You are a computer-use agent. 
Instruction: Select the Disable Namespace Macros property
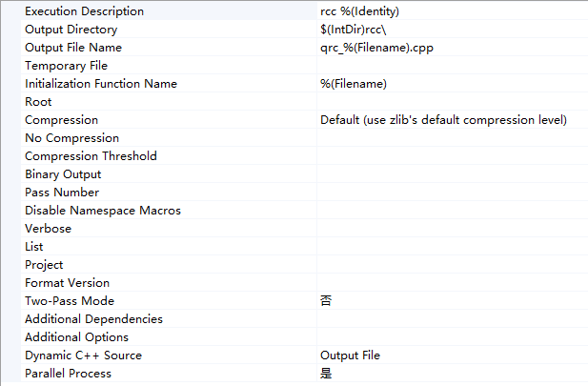click(103, 211)
